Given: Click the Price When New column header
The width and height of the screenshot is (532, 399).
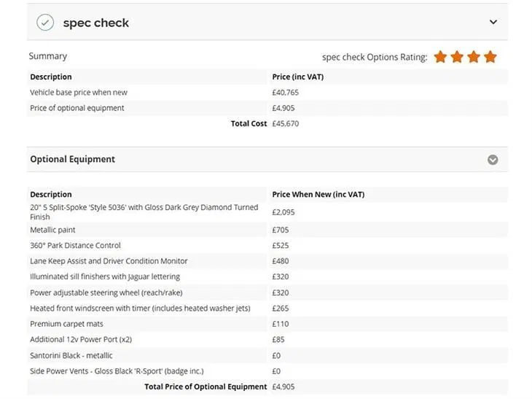Looking at the screenshot, I should point(318,195).
